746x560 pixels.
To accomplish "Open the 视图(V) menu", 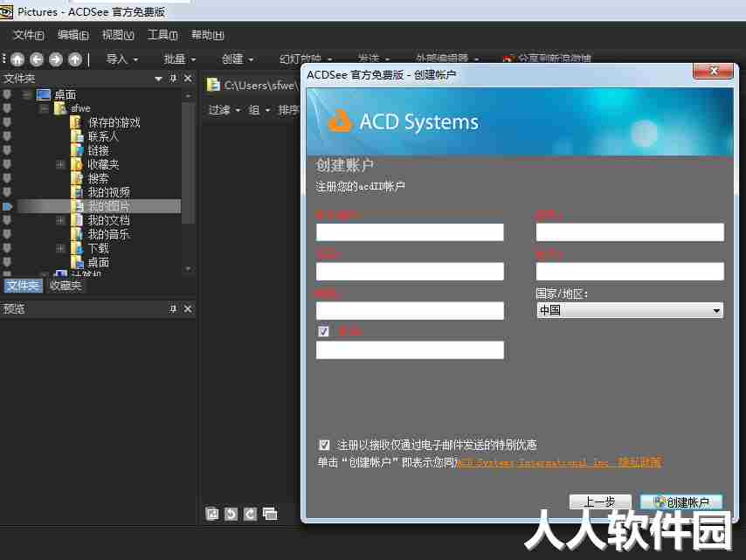I will [118, 35].
